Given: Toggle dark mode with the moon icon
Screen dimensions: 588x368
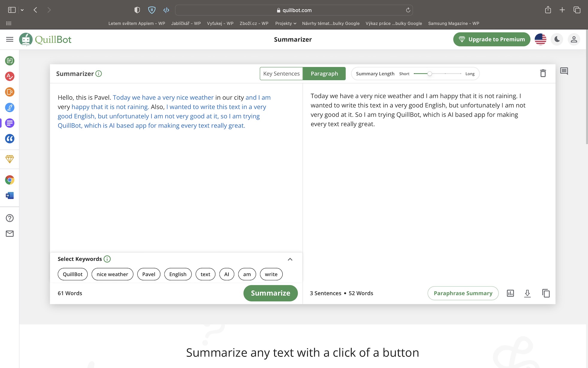Looking at the screenshot, I should pos(557,39).
